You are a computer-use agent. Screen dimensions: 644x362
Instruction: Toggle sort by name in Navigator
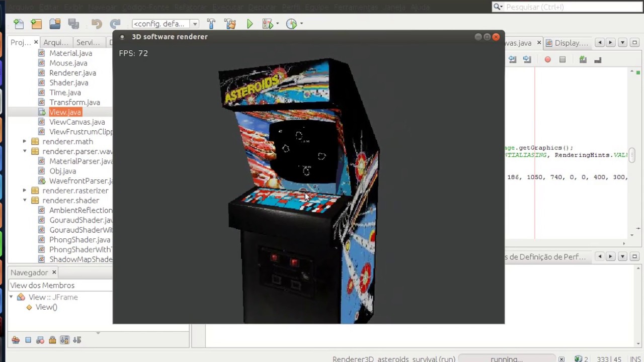[x=64, y=340]
